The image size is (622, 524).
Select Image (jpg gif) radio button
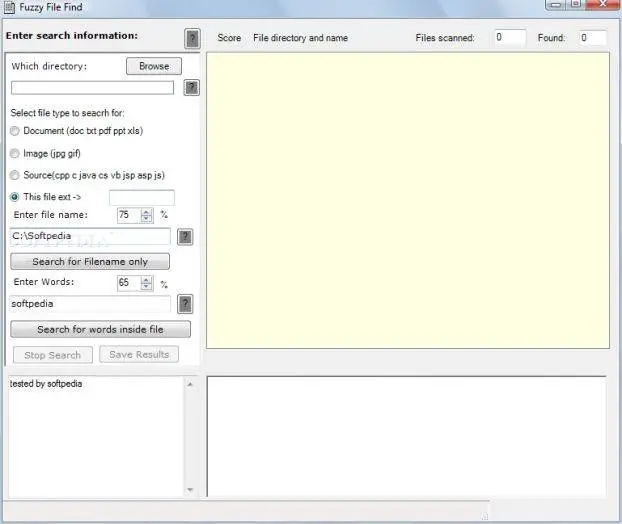(x=15, y=154)
